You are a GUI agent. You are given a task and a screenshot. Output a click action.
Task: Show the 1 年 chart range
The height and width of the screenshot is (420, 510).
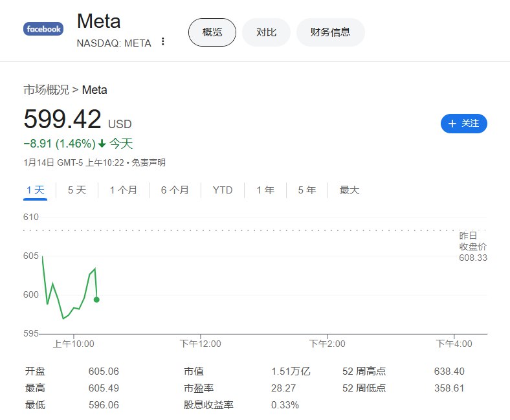265,190
